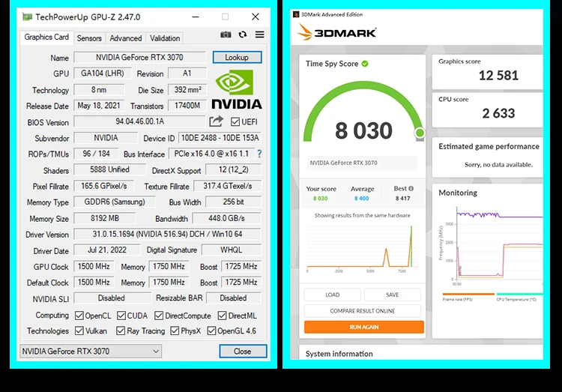Click the GPU-Z Close button
The image size is (562, 392).
[243, 352]
